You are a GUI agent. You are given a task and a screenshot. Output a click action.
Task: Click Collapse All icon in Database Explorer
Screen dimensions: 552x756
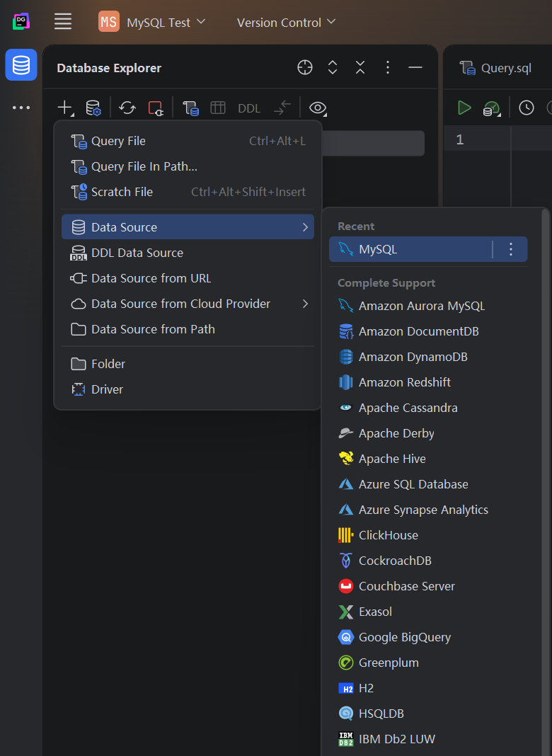pos(360,67)
